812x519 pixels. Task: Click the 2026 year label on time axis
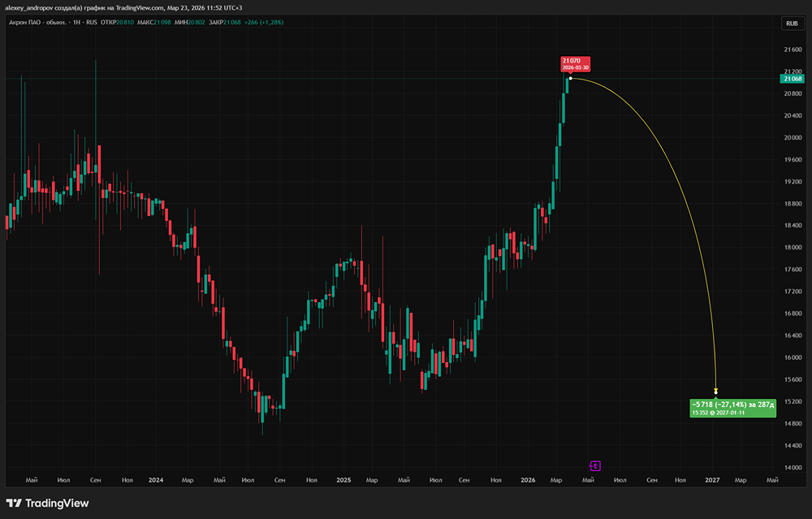528,480
